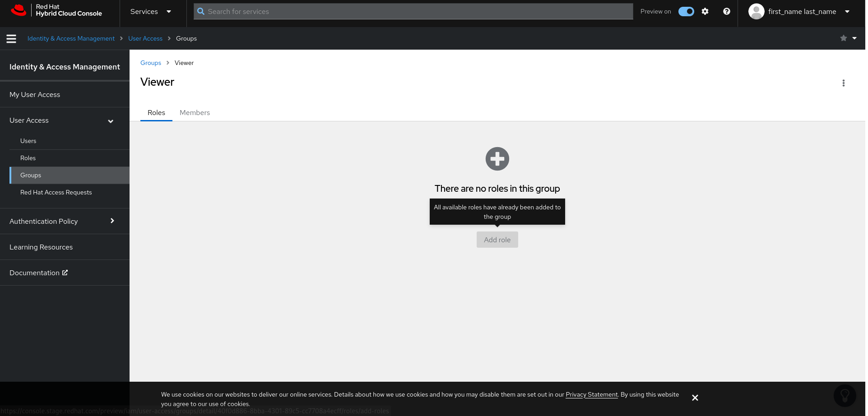The height and width of the screenshot is (416, 868).
Task: Open the Privacy Statement link
Action: [x=592, y=394]
